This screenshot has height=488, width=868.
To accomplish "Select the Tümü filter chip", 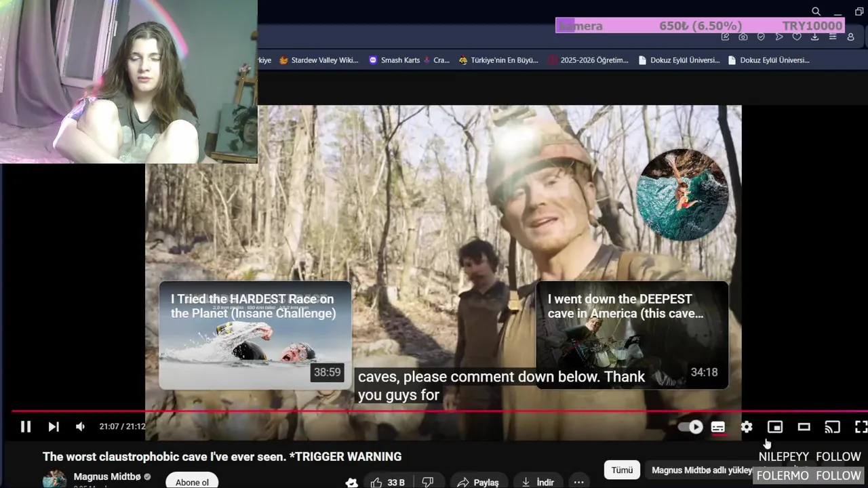I will 622,470.
